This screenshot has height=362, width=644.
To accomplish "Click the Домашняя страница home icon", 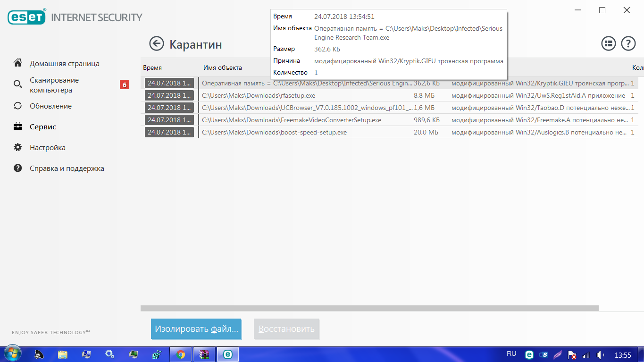I will coord(18,63).
